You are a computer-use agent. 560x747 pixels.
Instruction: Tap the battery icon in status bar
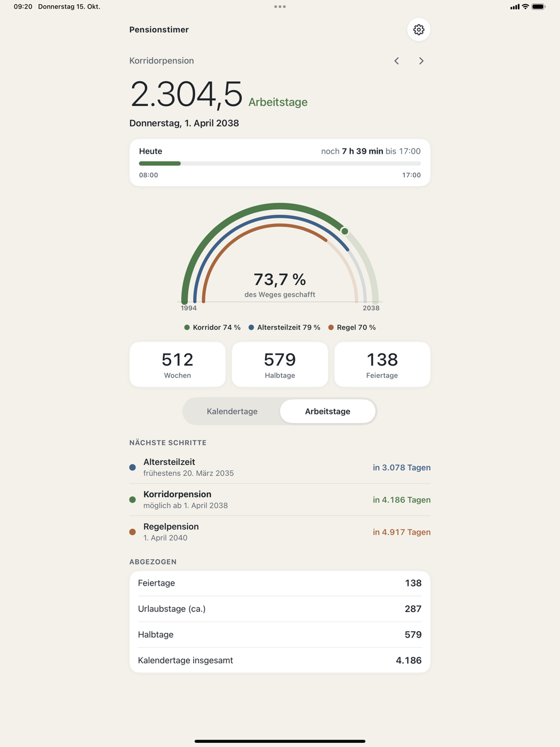click(539, 7)
